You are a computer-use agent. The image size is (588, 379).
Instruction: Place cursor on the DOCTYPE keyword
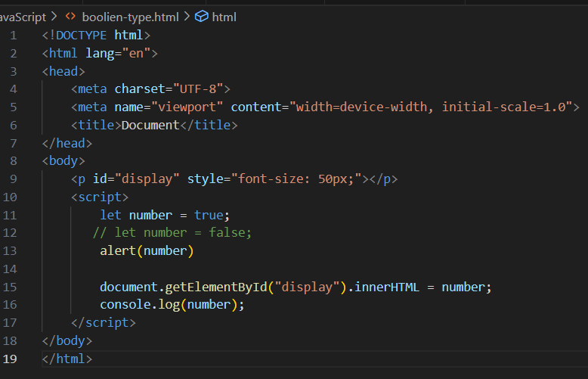point(82,35)
